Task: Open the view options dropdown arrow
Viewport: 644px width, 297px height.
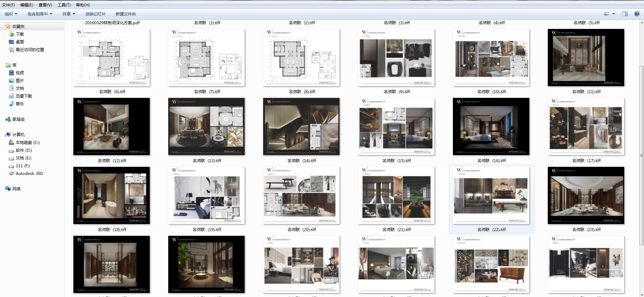Action: pos(613,14)
